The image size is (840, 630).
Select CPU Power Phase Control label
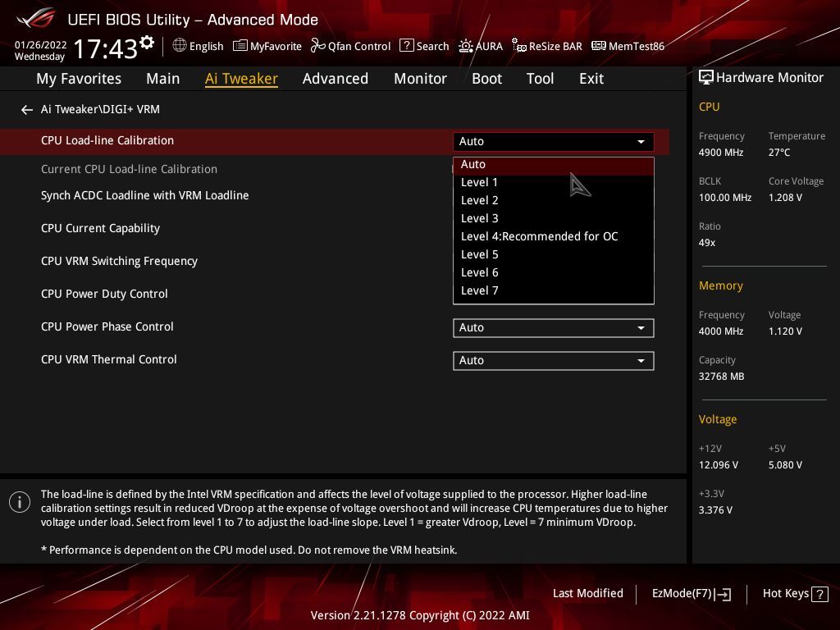pos(107,326)
